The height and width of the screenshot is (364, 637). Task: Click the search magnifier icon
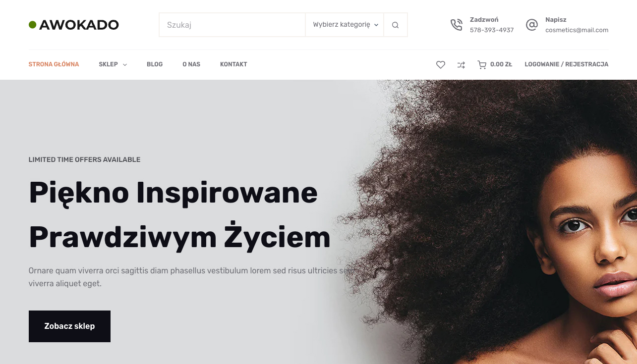click(x=395, y=25)
